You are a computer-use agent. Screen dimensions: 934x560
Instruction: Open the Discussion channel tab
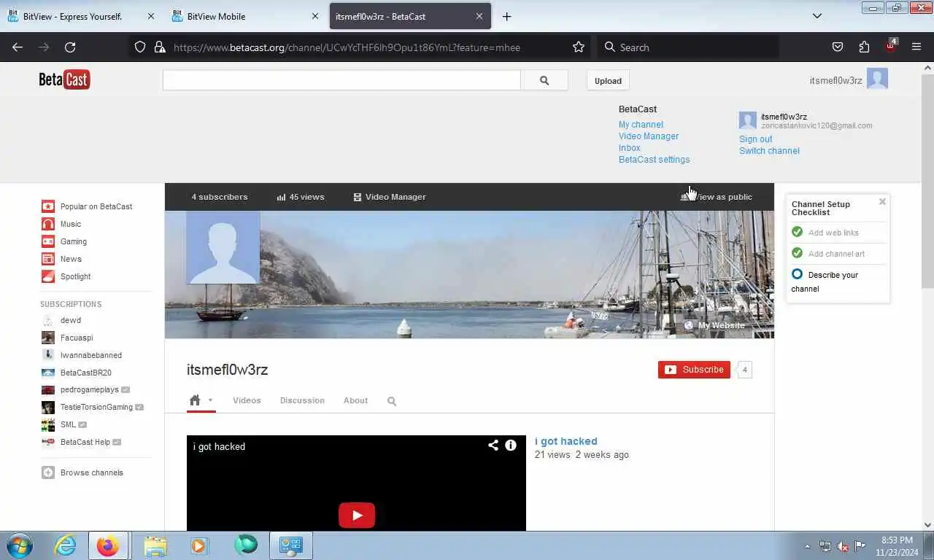302,400
